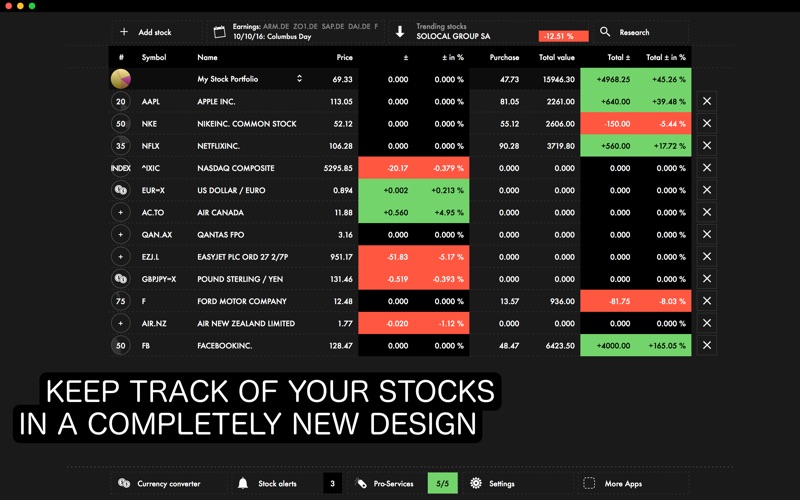Remove the GBPJPY=X row with X

(707, 279)
